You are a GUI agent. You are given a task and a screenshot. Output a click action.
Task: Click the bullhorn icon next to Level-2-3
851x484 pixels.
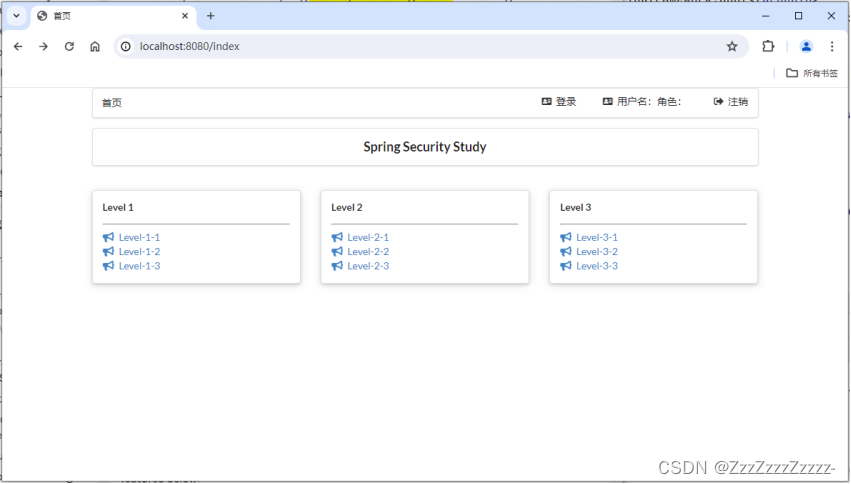point(337,265)
